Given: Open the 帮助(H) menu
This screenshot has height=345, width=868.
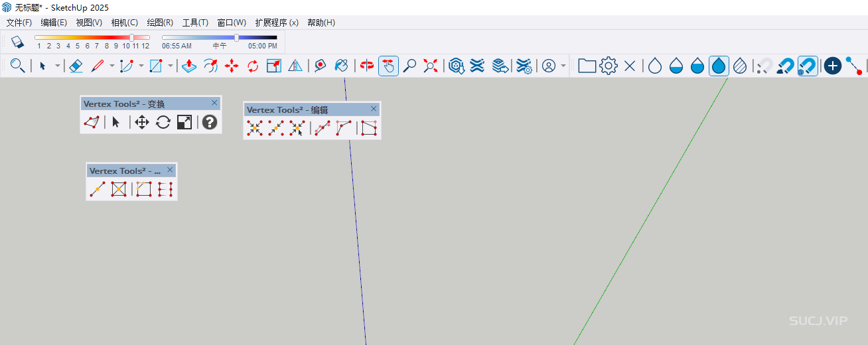Looking at the screenshot, I should click(321, 22).
